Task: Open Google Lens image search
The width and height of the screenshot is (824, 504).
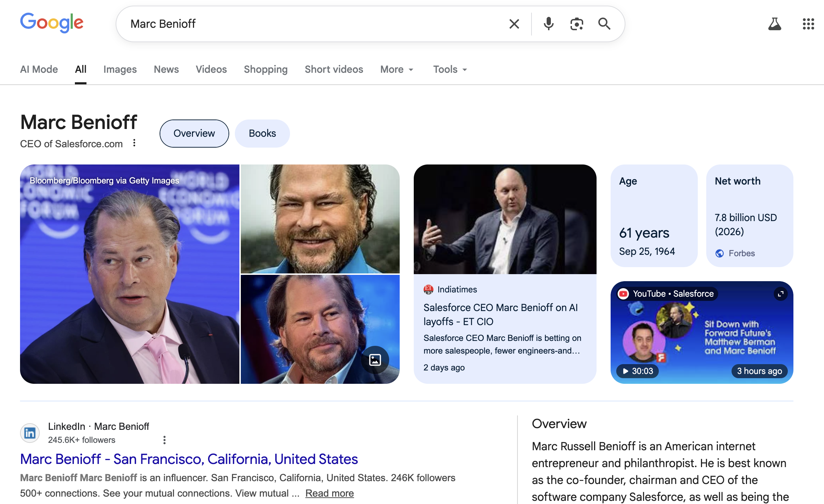Action: [x=577, y=24]
